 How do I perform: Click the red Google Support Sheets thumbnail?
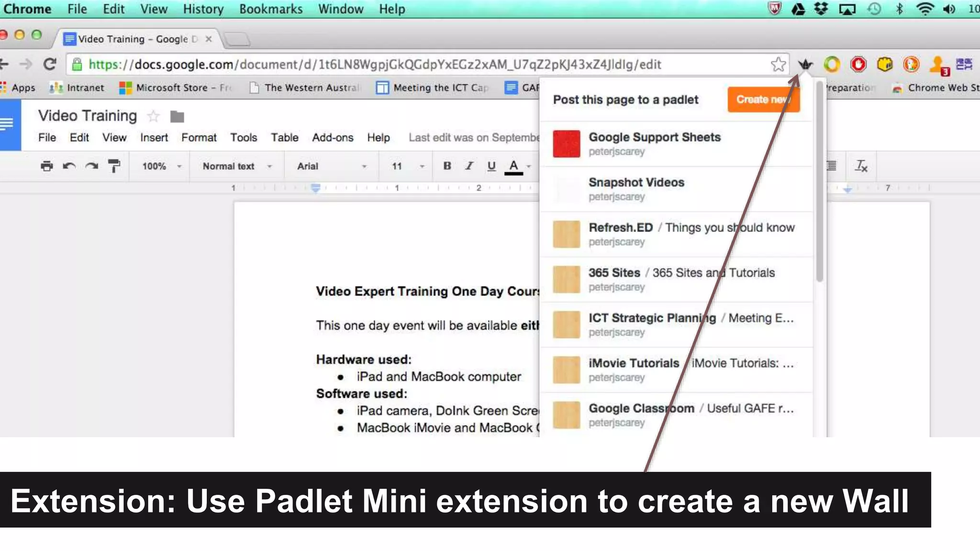tap(567, 143)
